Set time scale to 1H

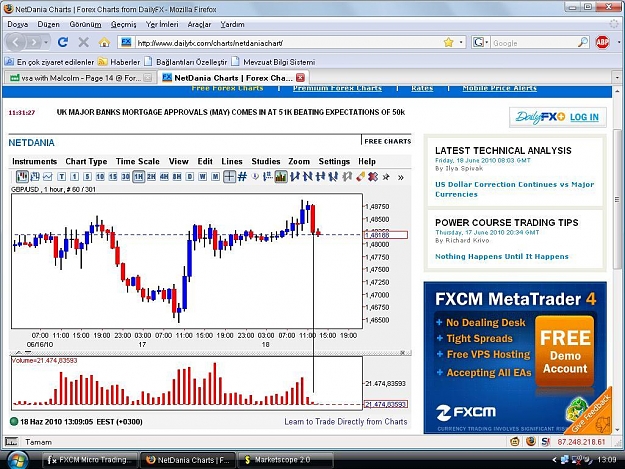(x=138, y=177)
